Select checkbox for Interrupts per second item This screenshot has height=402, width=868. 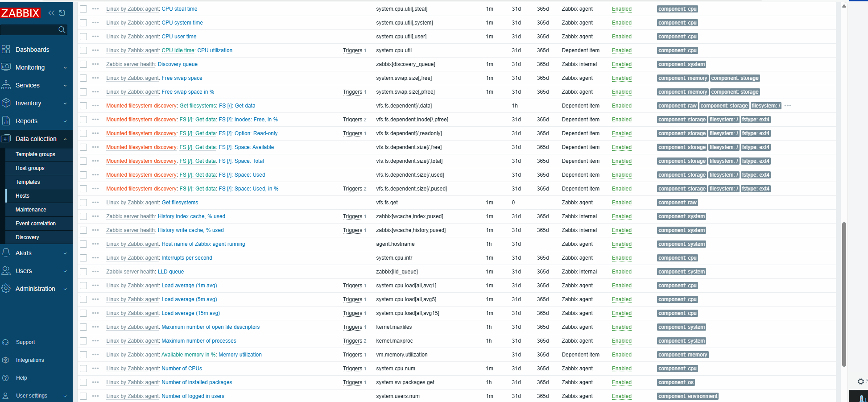(x=83, y=258)
